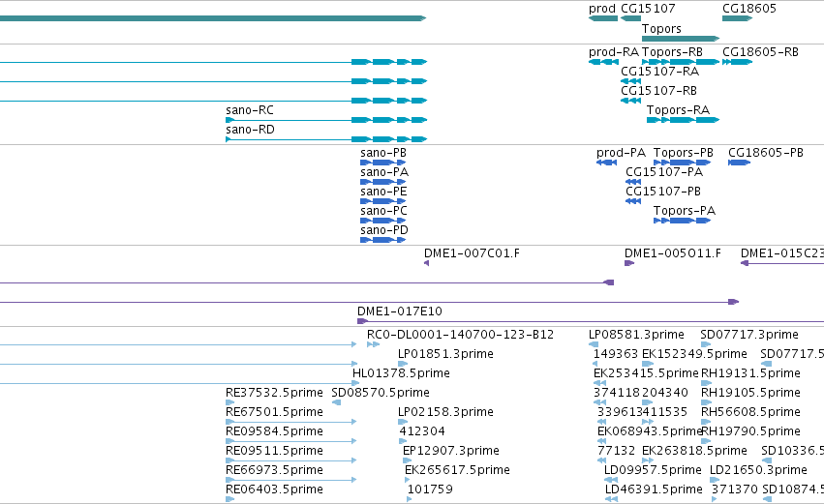Image resolution: width=824 pixels, height=504 pixels.
Task: Click the 204340 EST feature
Action: 648,402
